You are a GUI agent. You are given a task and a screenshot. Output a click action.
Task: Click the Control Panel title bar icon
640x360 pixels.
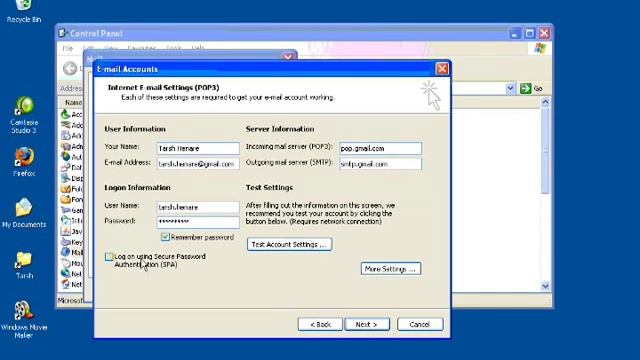[x=62, y=33]
